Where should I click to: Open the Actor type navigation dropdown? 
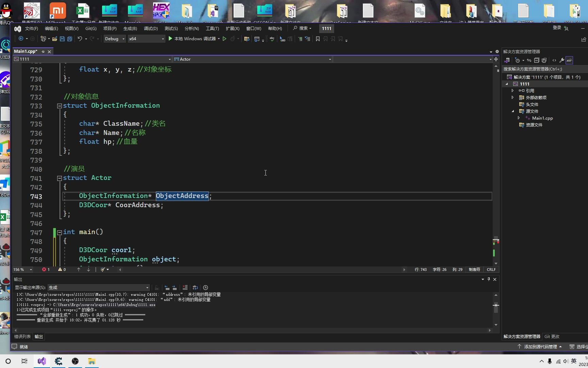[252, 59]
